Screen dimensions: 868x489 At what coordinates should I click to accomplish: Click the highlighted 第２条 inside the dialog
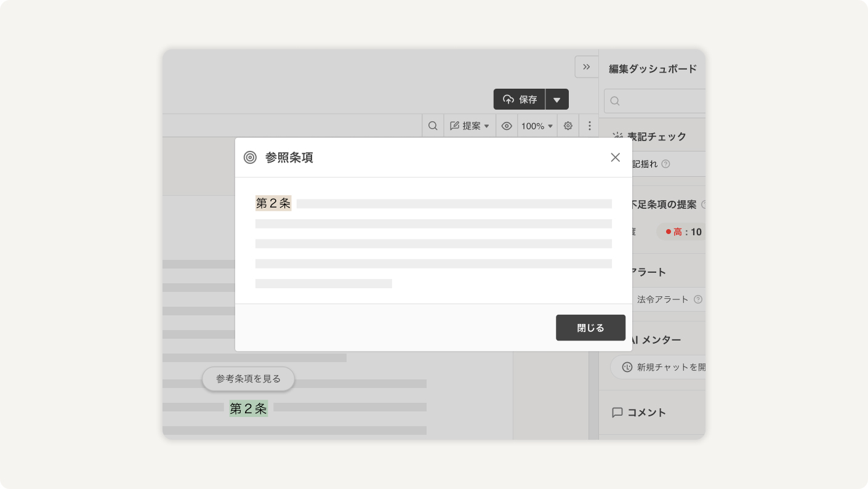pos(273,203)
